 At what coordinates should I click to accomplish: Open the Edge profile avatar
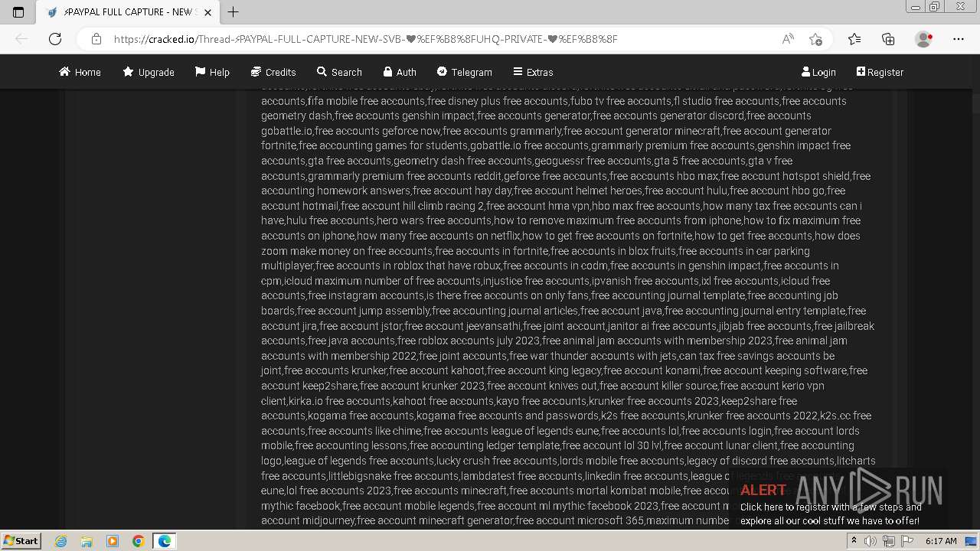pyautogui.click(x=924, y=39)
